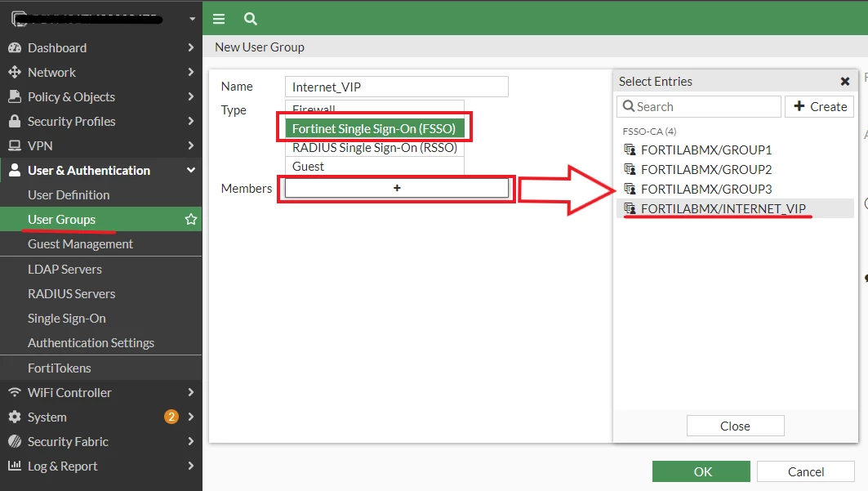This screenshot has height=491, width=868.
Task: Click the FSSO-CA (4) category header
Action: (x=649, y=132)
